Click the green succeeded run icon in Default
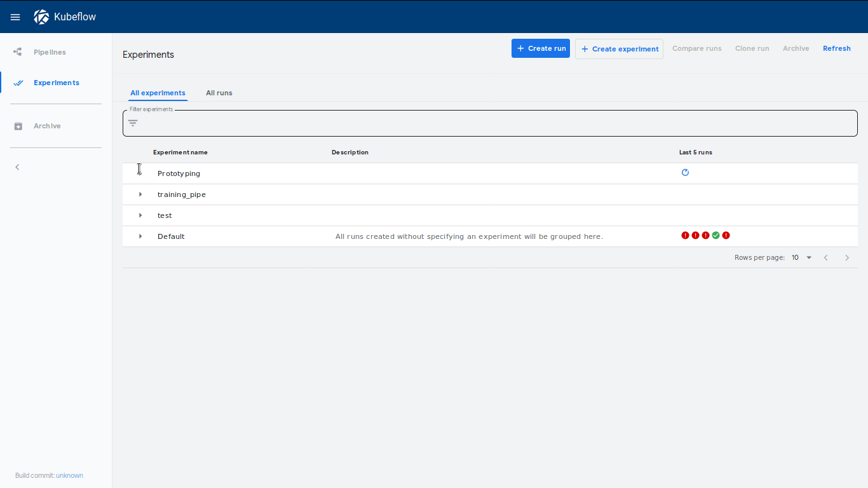 pos(715,236)
